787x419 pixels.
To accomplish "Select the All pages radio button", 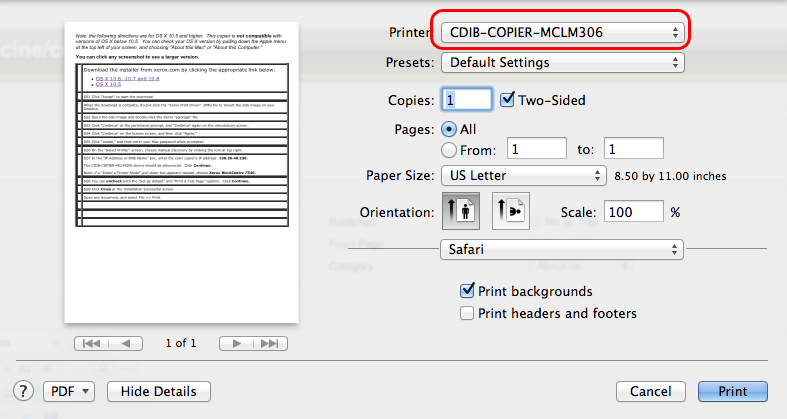I will click(x=448, y=129).
